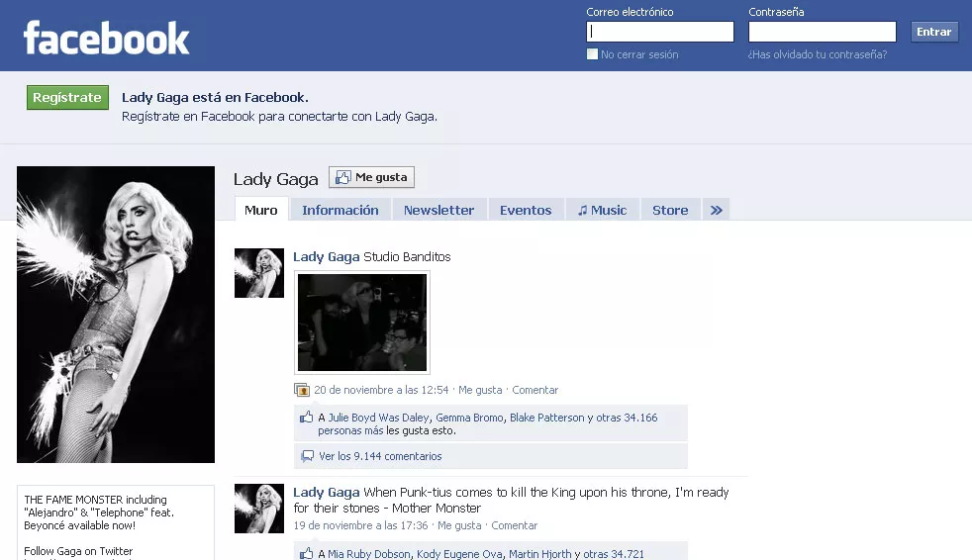Click avatar on Punk-tius post

(259, 509)
